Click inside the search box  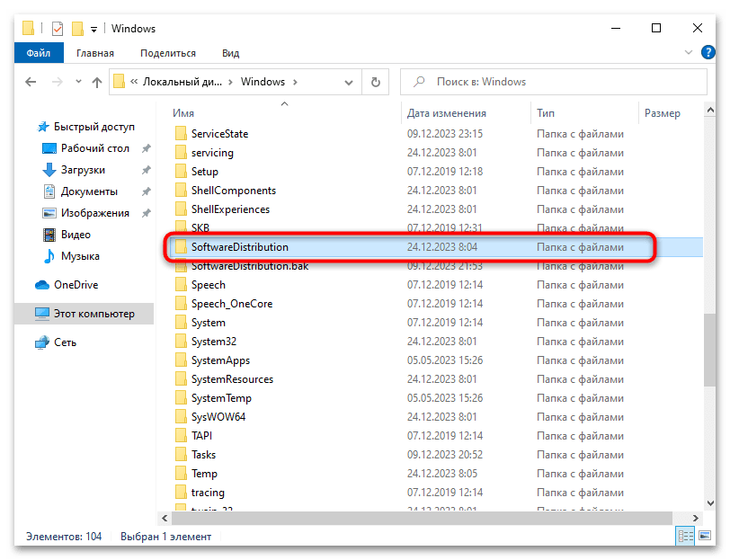tap(548, 81)
